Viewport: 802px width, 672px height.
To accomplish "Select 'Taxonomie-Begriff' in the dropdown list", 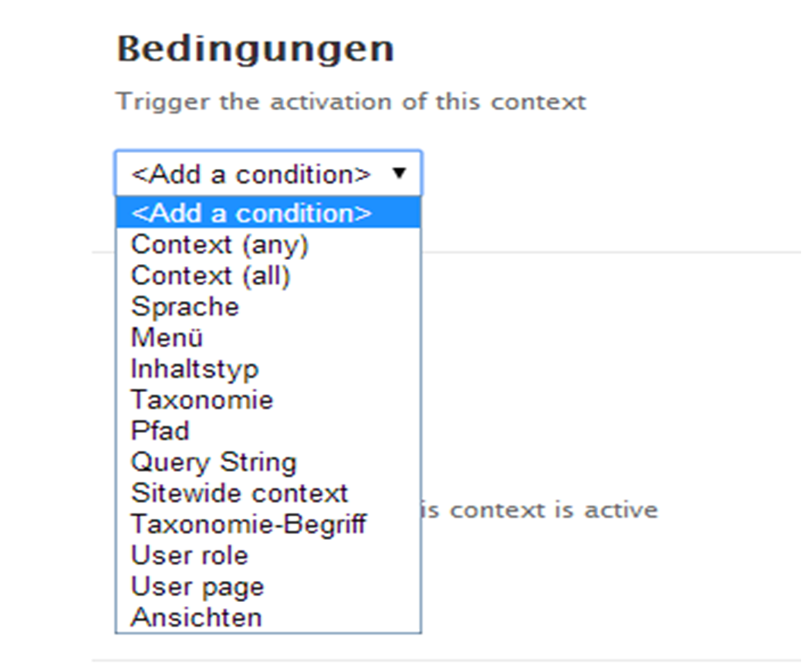I will [248, 524].
